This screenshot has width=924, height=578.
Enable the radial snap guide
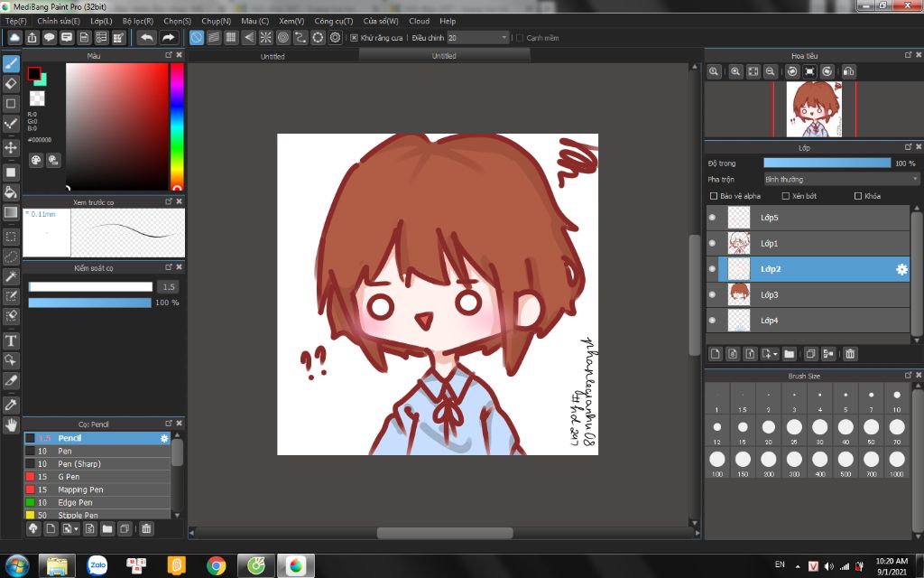click(x=266, y=38)
